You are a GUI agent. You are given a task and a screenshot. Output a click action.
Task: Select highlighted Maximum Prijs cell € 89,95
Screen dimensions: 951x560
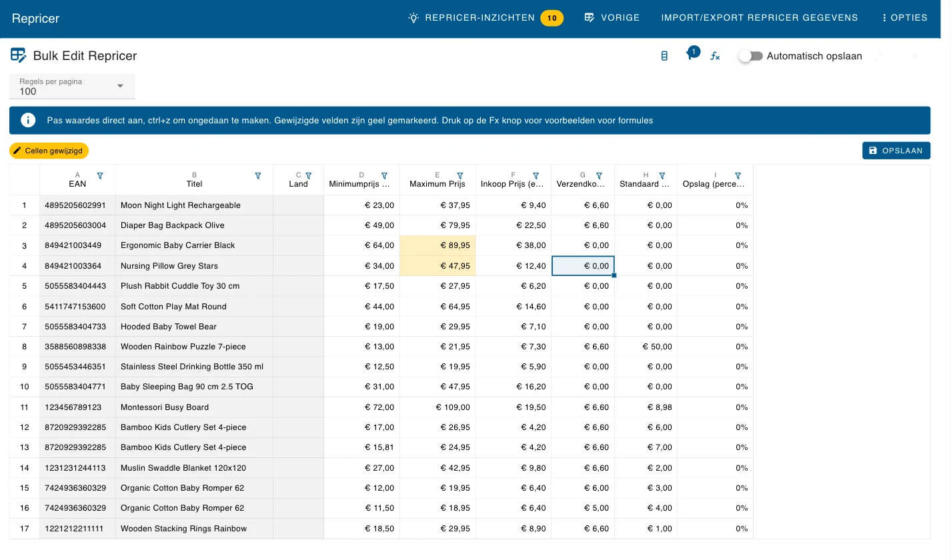click(x=437, y=245)
